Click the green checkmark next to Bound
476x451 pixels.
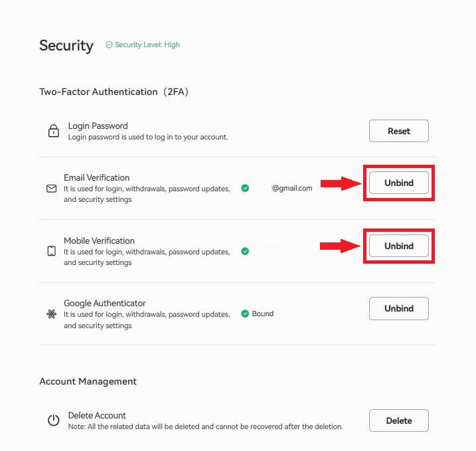pyautogui.click(x=245, y=314)
